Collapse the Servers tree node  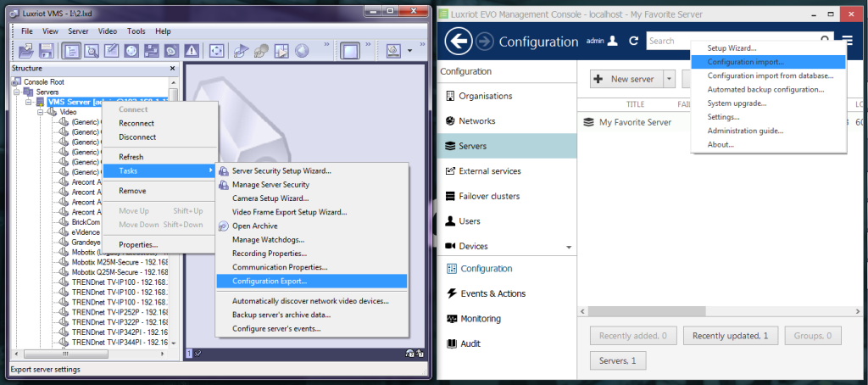(17, 92)
